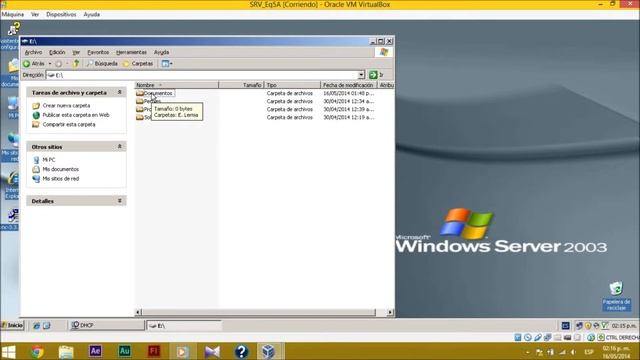Open Windows 8 Start button
The width and height of the screenshot is (640, 360).
pyautogui.click(x=8, y=352)
